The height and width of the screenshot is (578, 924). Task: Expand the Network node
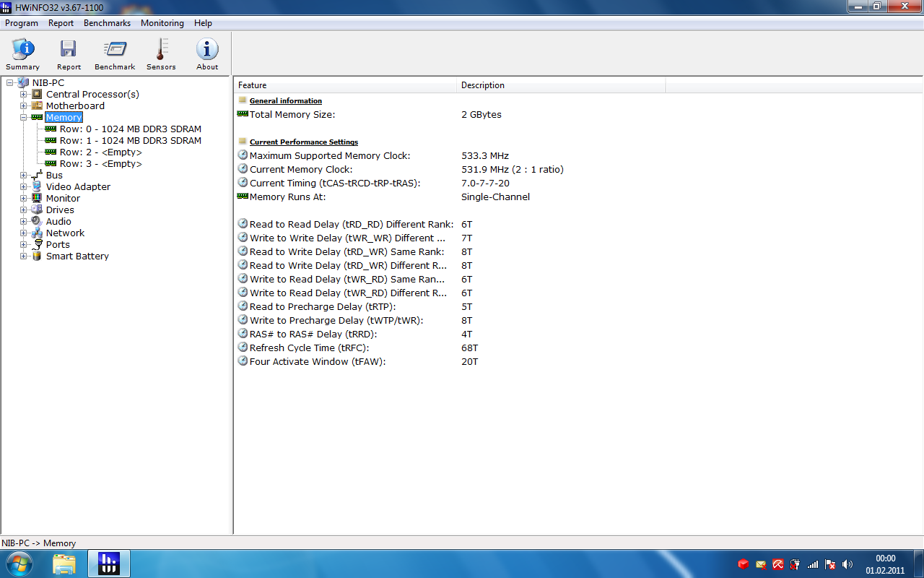pos(24,233)
